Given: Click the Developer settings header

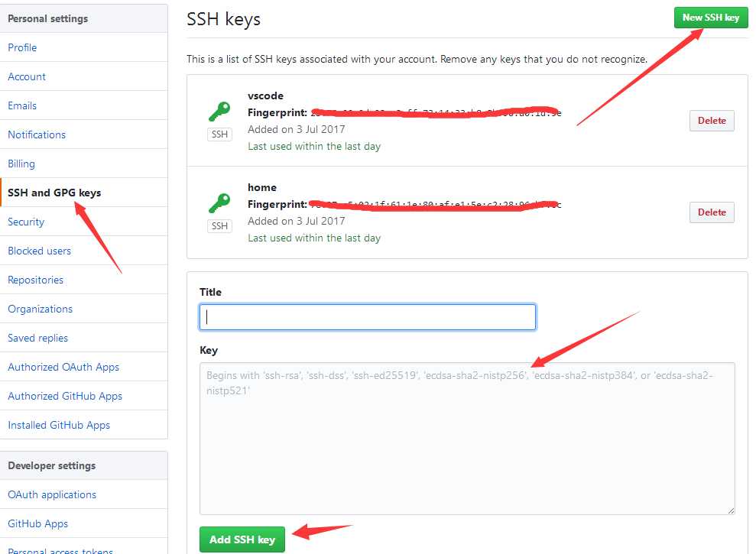Looking at the screenshot, I should click(x=51, y=466).
